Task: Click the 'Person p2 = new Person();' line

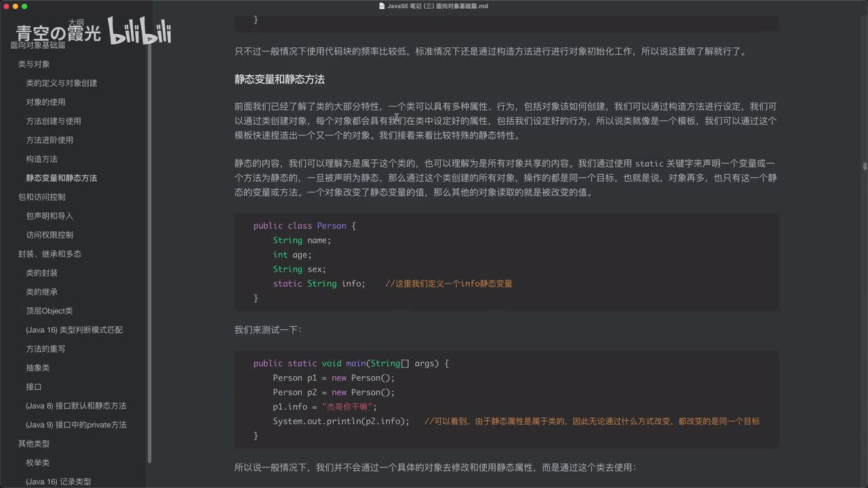Action: pyautogui.click(x=334, y=392)
